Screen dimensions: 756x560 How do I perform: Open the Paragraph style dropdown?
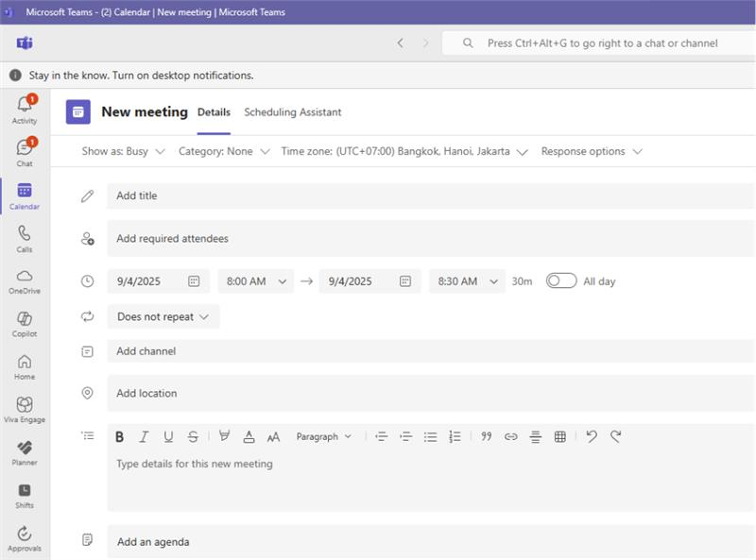(323, 436)
